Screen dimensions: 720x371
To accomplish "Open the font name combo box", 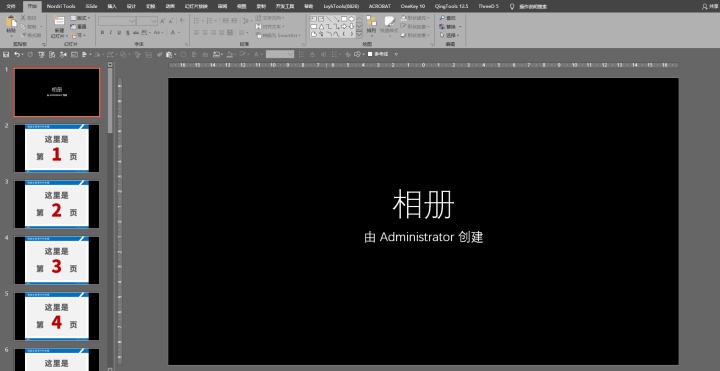I will point(117,21).
